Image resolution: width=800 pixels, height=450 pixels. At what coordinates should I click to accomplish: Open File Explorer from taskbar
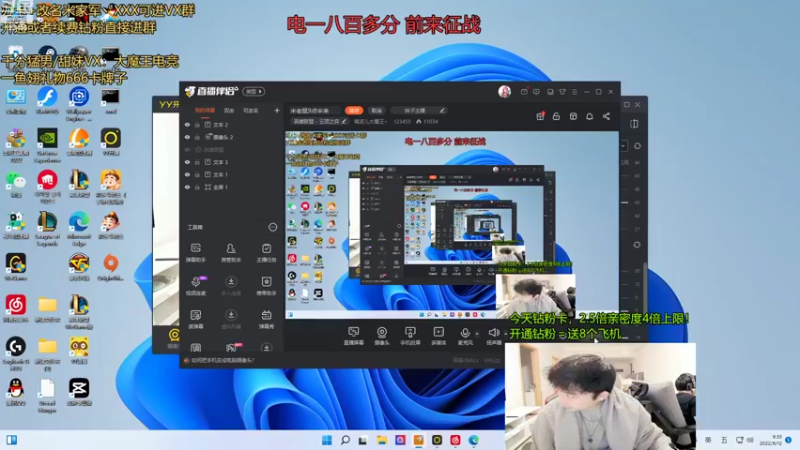pyautogui.click(x=382, y=440)
